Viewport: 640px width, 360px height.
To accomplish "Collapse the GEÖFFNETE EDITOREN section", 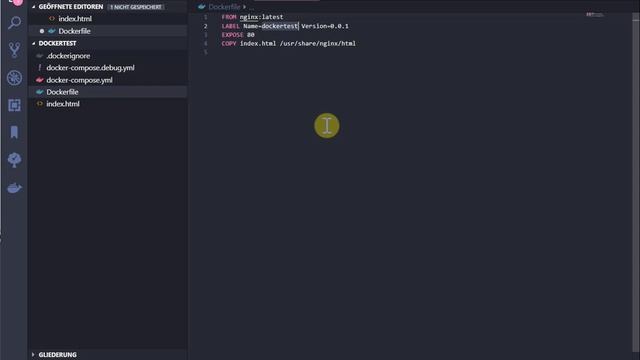I will (33, 7).
